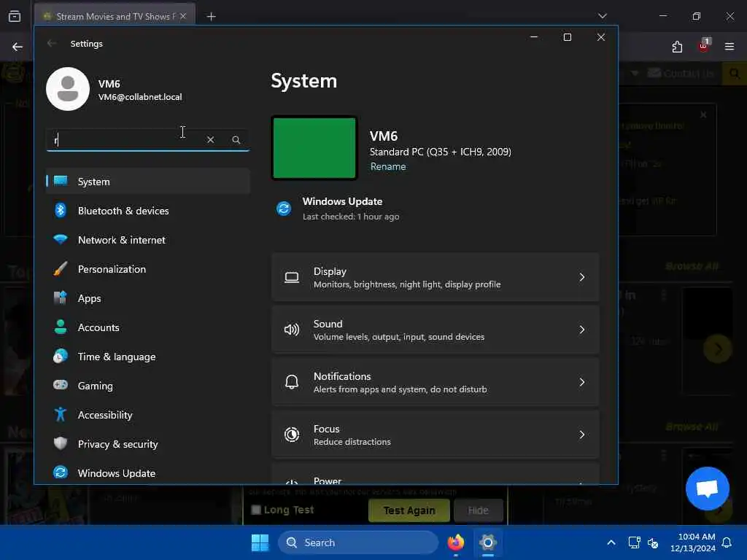The width and height of the screenshot is (747, 560).
Task: Click the VM6 user profile avatar
Action: click(x=68, y=89)
